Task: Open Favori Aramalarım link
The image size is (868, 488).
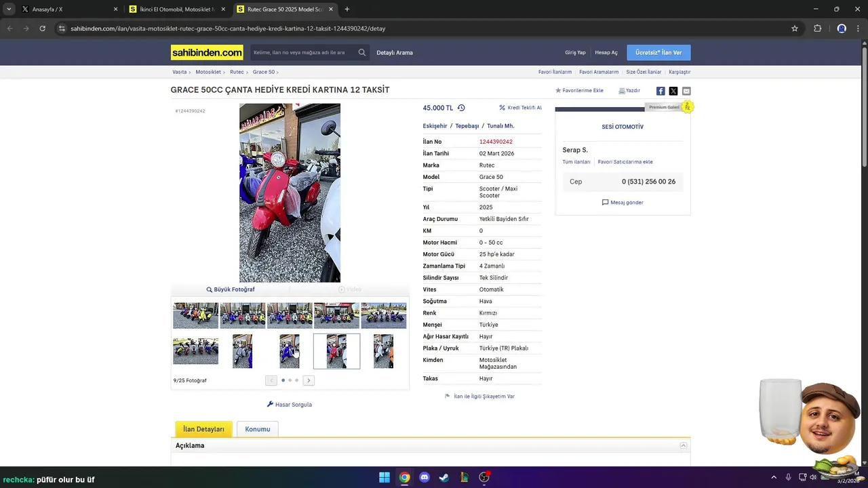Action: (599, 72)
